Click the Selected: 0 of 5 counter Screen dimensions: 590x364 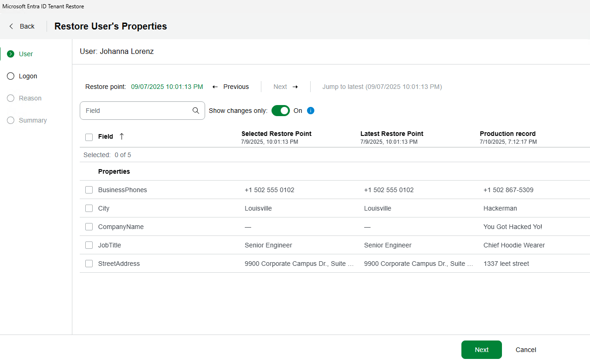click(107, 155)
